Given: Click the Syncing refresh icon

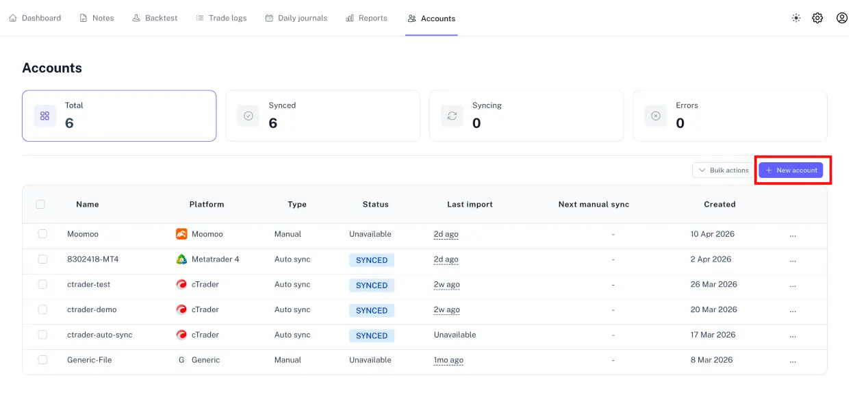Looking at the screenshot, I should point(452,115).
